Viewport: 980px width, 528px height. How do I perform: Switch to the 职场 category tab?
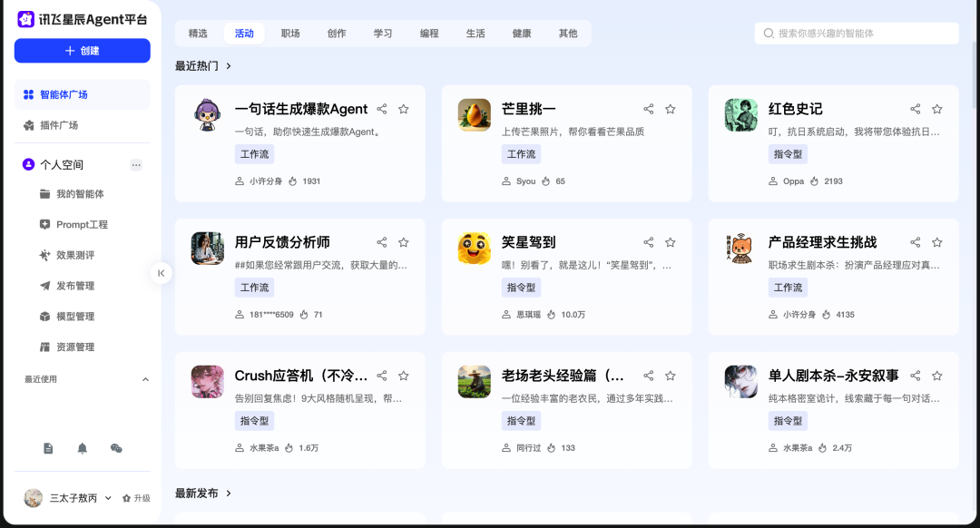pyautogui.click(x=289, y=33)
